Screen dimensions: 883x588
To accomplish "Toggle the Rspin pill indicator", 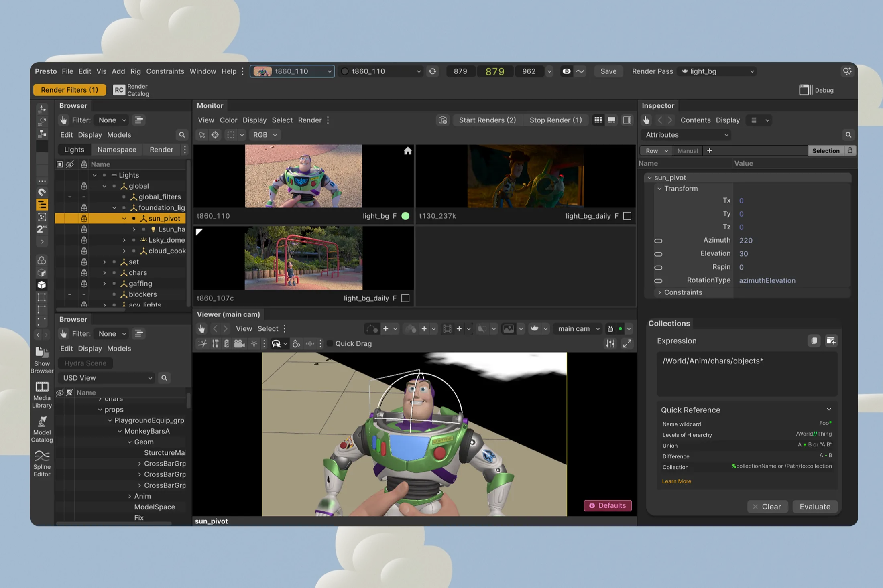I will click(x=658, y=267).
